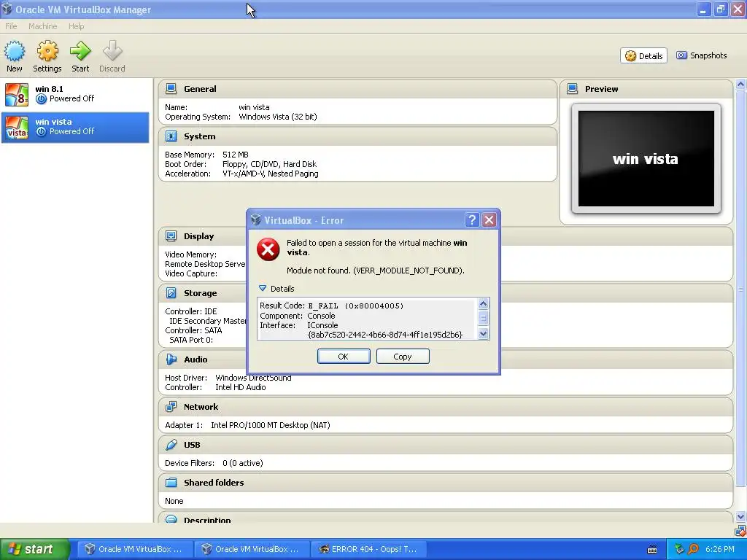The width and height of the screenshot is (747, 560).
Task: Select the win vista virtual machine
Action: coord(75,127)
